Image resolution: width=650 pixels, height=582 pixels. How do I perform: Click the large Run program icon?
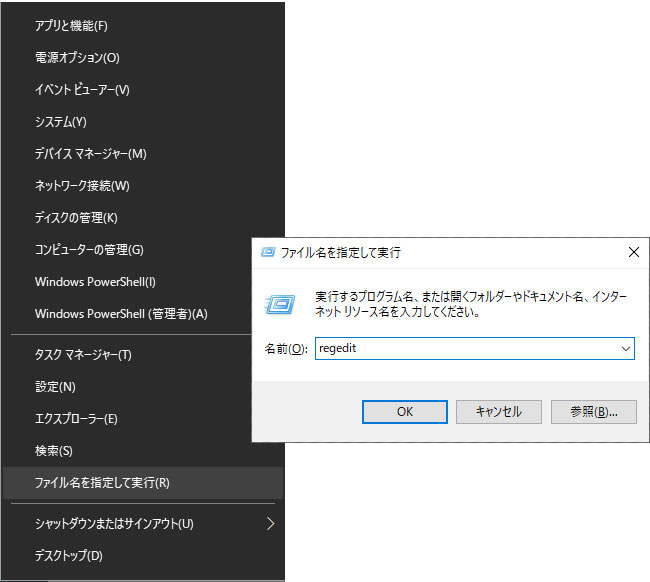tap(280, 305)
